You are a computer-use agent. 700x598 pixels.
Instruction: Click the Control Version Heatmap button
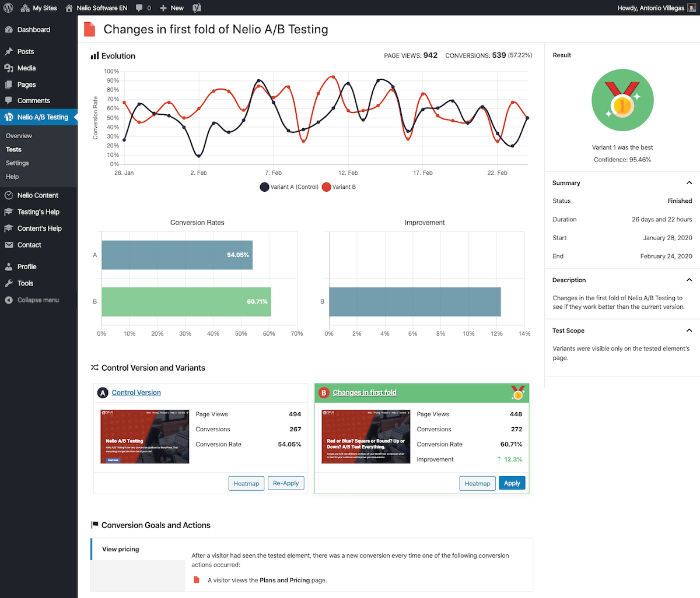246,483
